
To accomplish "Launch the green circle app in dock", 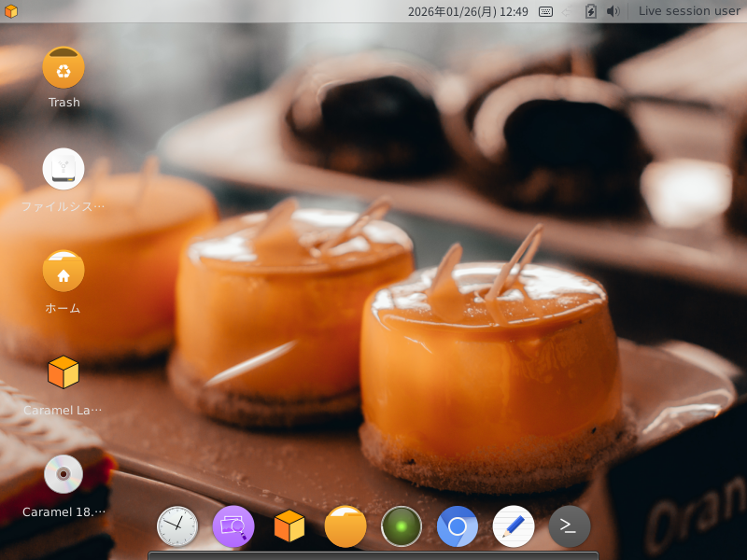I will coord(402,526).
